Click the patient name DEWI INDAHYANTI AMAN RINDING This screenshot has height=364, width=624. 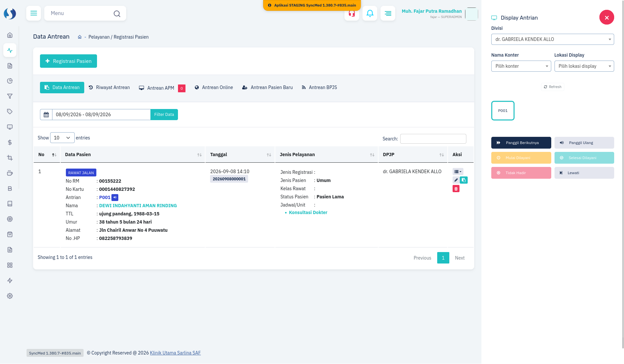[138, 206]
